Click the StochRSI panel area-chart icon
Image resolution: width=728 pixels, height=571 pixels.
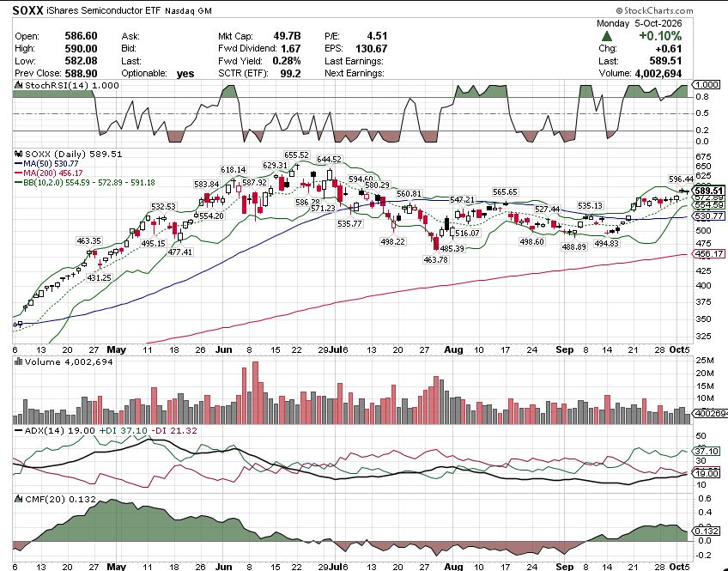coord(19,85)
